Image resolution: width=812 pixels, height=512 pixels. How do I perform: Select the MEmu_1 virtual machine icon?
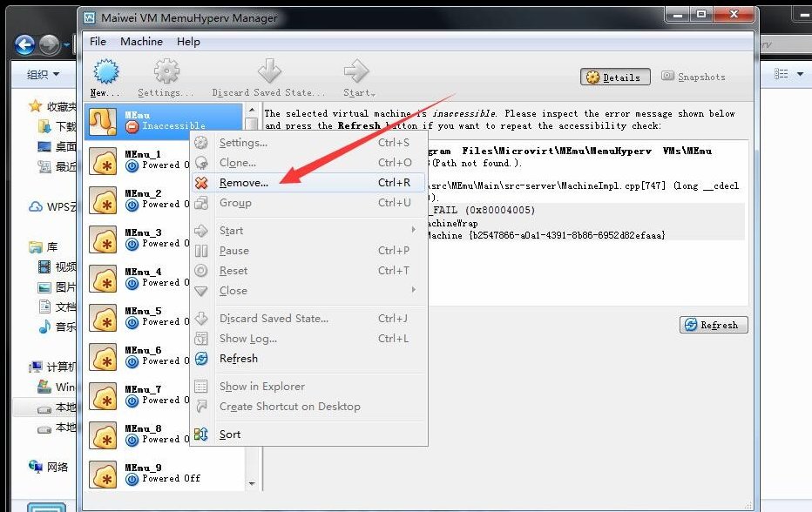pos(103,160)
